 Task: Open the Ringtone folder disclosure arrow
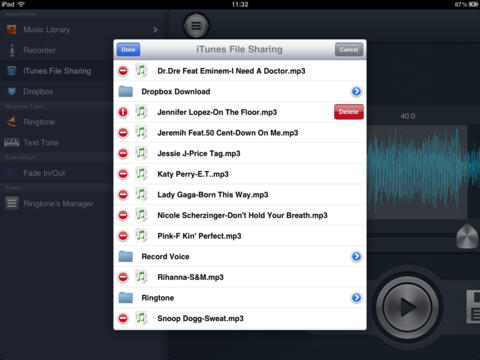click(x=356, y=298)
